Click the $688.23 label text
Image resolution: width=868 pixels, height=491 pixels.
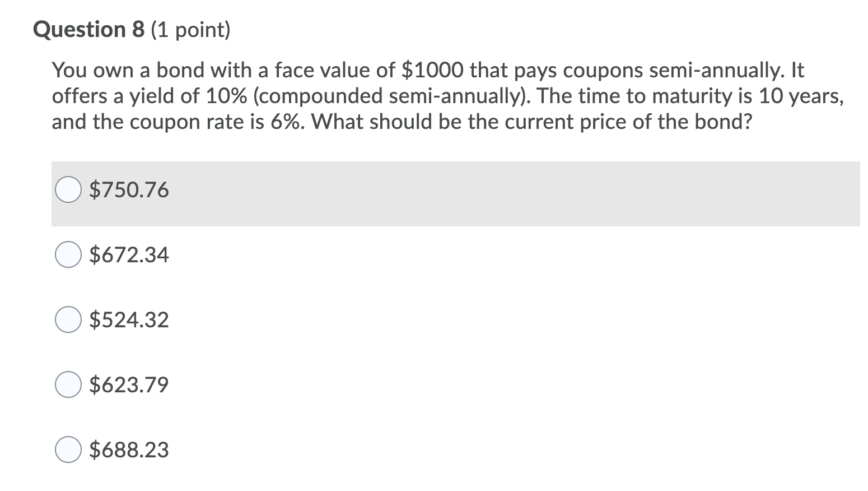(x=128, y=448)
